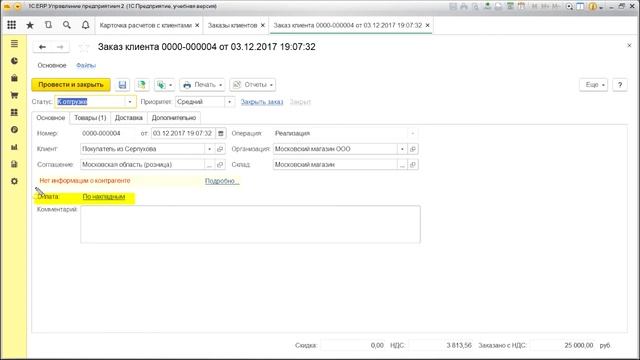Open settings gear in sidebar
640x360 pixels.
pyautogui.click(x=14, y=181)
